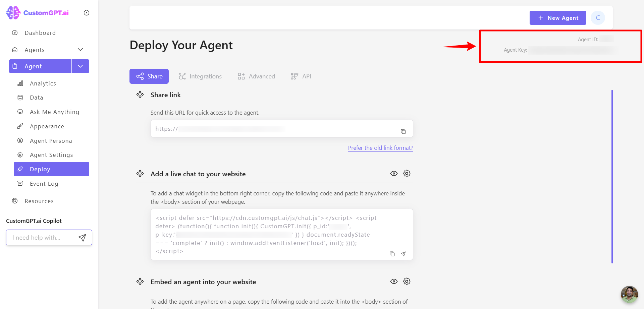This screenshot has width=644, height=309.
Task: Open Event Log
Action: click(44, 184)
